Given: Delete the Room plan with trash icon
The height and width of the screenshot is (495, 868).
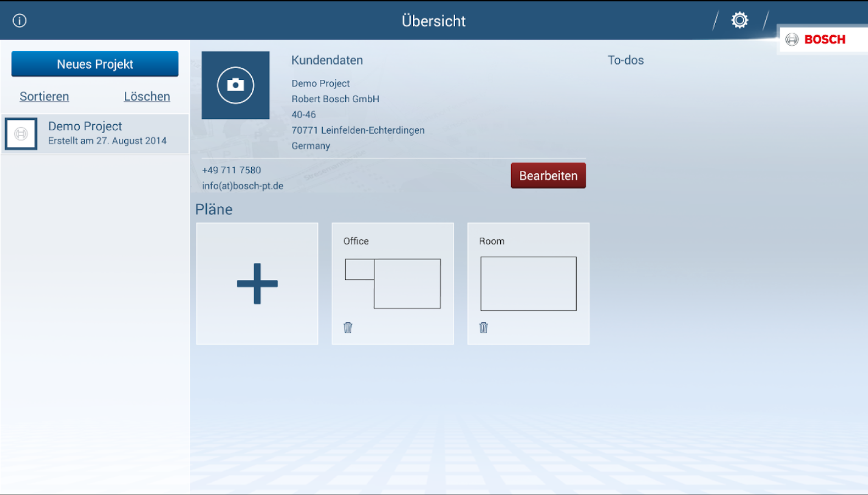Looking at the screenshot, I should click(x=483, y=328).
